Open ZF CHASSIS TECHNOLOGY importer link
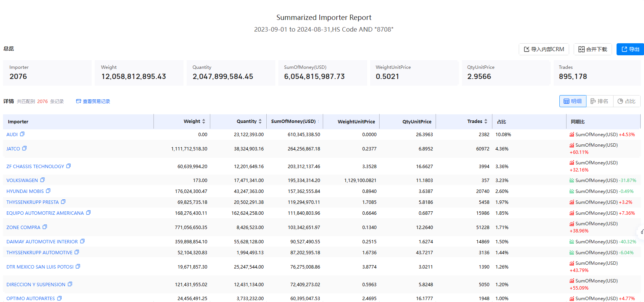 coord(35,167)
